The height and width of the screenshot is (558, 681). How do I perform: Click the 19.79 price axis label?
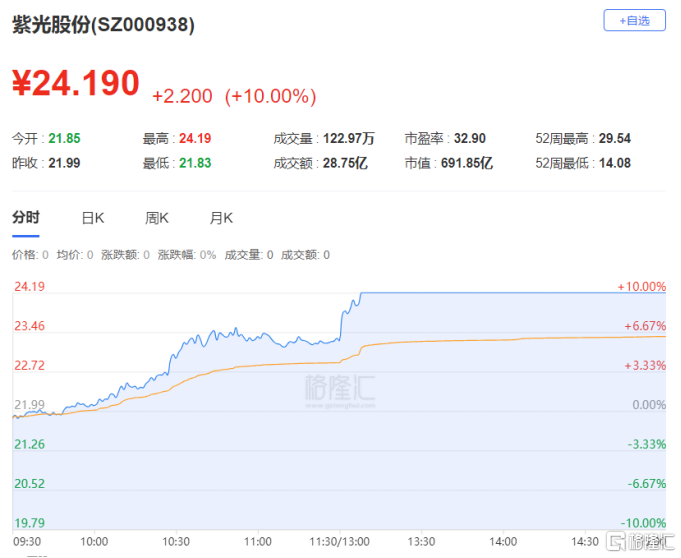pos(30,523)
